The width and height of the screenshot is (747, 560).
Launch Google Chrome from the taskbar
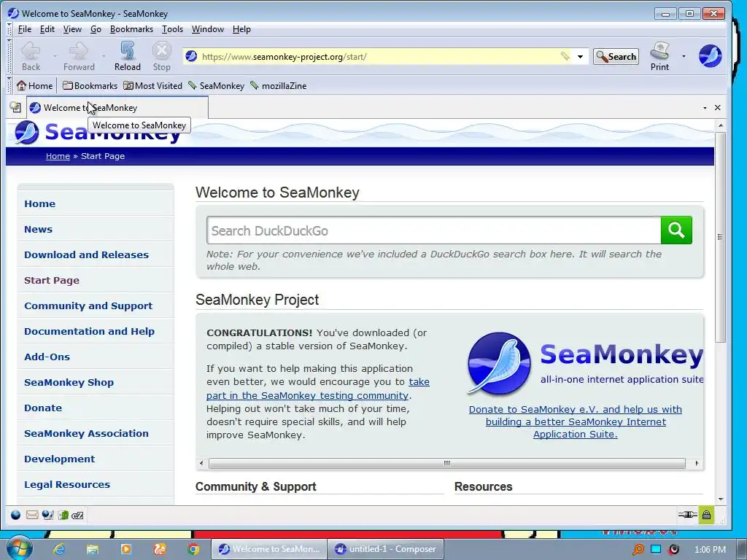point(193,549)
